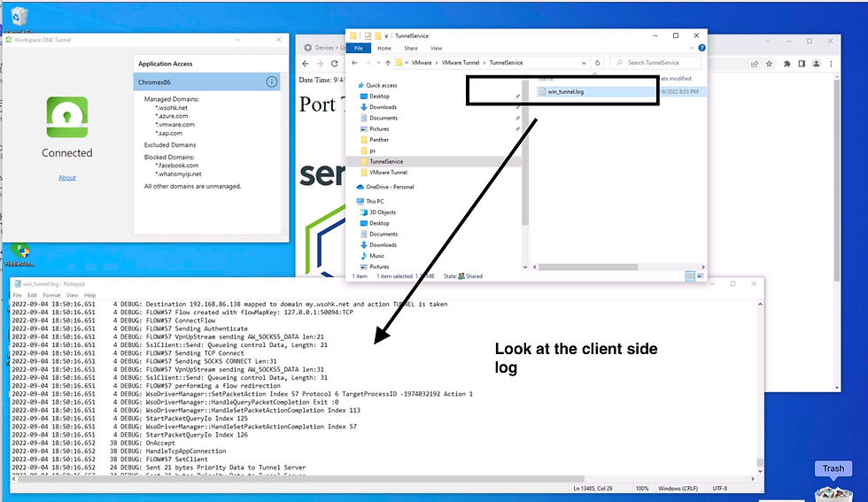Click the 100% zoom status entry in Notepad
The height and width of the screenshot is (502, 868).
click(x=641, y=488)
